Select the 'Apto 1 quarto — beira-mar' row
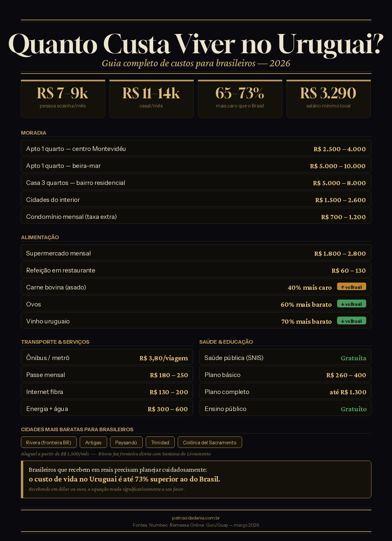 [196, 165]
